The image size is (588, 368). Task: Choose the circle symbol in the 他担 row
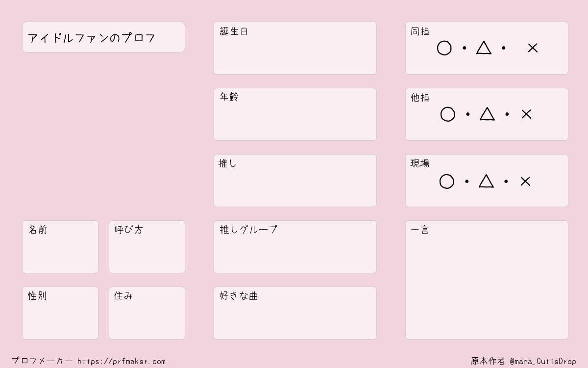447,114
